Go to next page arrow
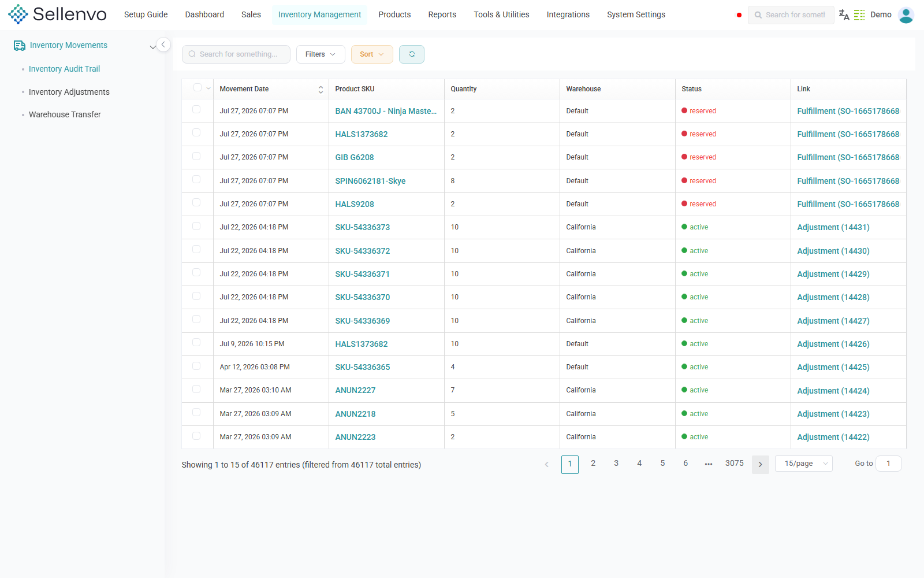924x578 pixels. pos(760,464)
